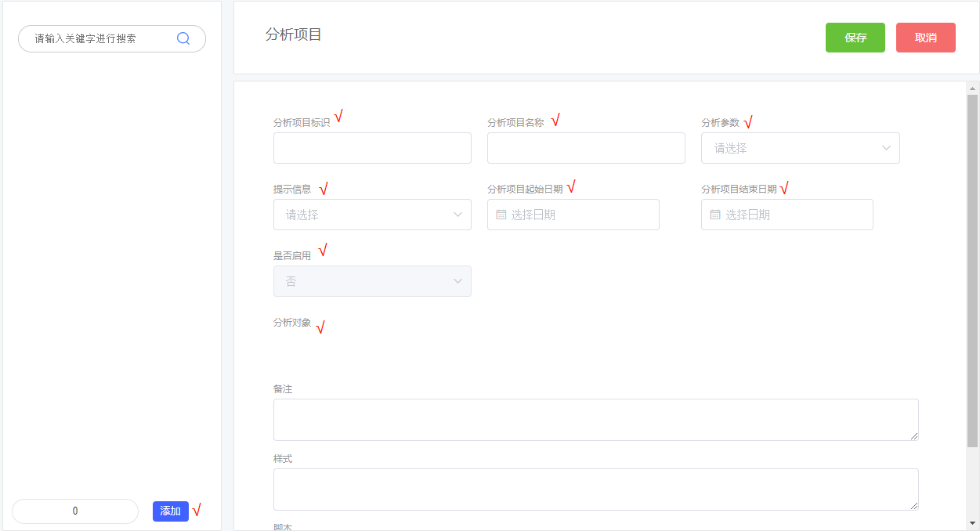Focus the 分析项目名称 input field
The image size is (980, 531).
[x=586, y=148]
